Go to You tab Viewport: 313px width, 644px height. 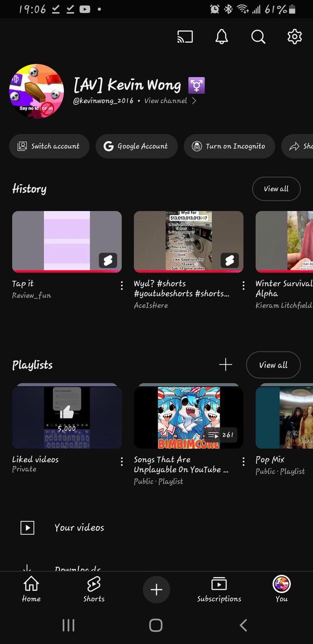(281, 589)
